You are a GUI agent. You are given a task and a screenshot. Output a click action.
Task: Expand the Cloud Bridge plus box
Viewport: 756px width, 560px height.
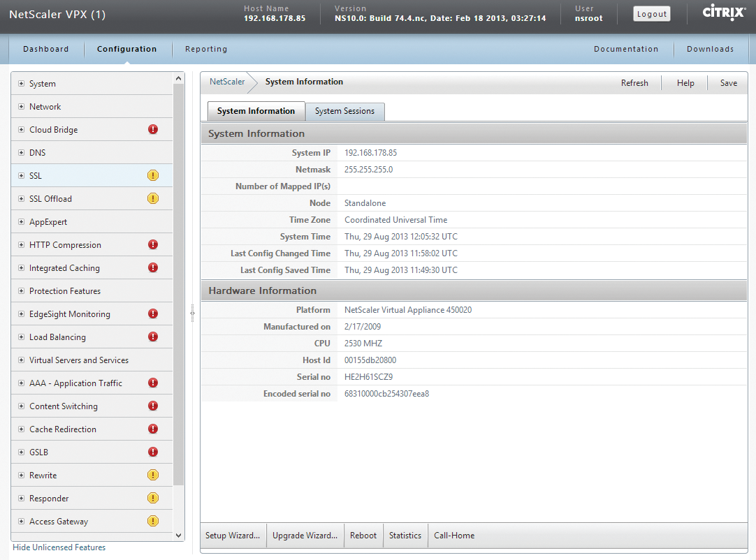(21, 130)
